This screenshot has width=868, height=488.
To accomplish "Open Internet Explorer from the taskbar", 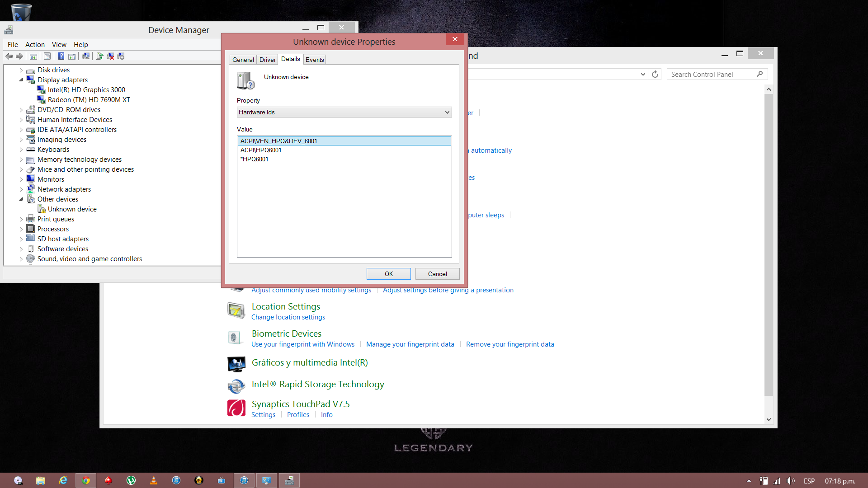I will (63, 480).
